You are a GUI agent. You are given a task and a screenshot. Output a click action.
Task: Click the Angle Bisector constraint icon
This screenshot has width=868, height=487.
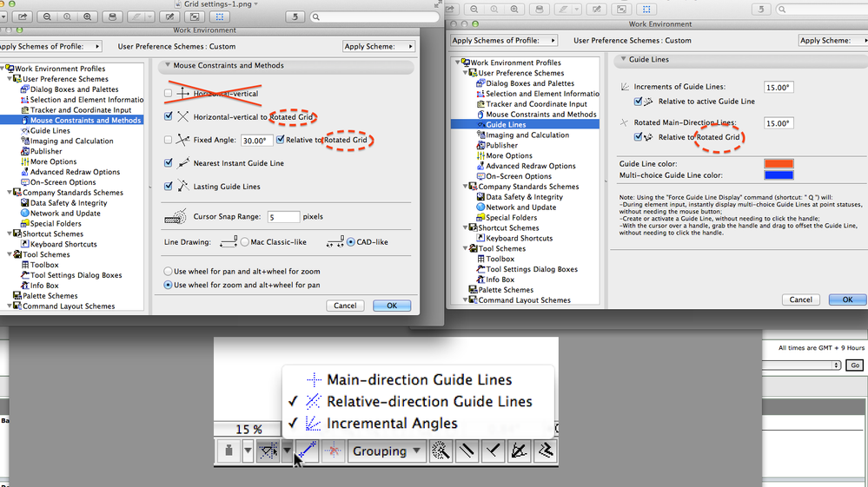pyautogui.click(x=519, y=451)
